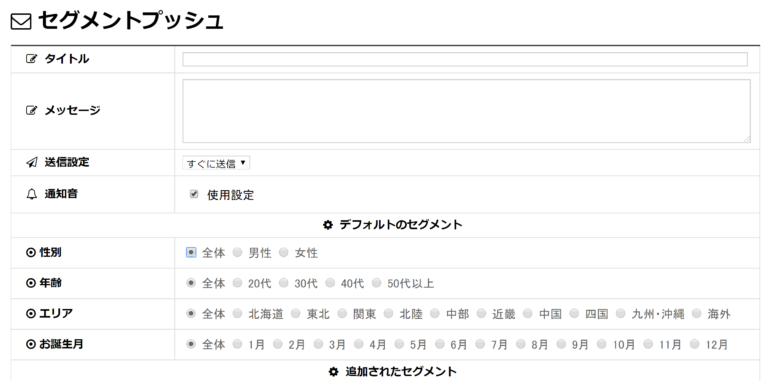768x381 pixels.
Task: Select 全体 radio in the お誕生月 row
Action: click(191, 344)
